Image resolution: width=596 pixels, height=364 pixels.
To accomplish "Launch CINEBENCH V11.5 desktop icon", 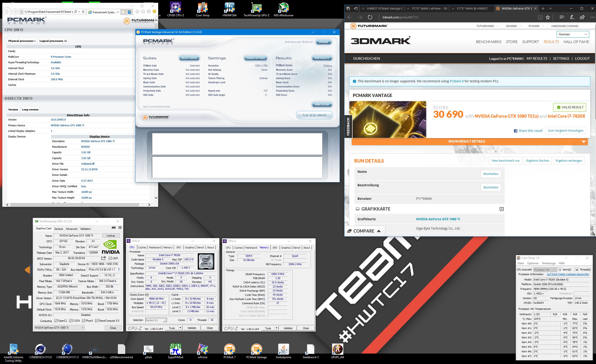I will coord(68,351).
